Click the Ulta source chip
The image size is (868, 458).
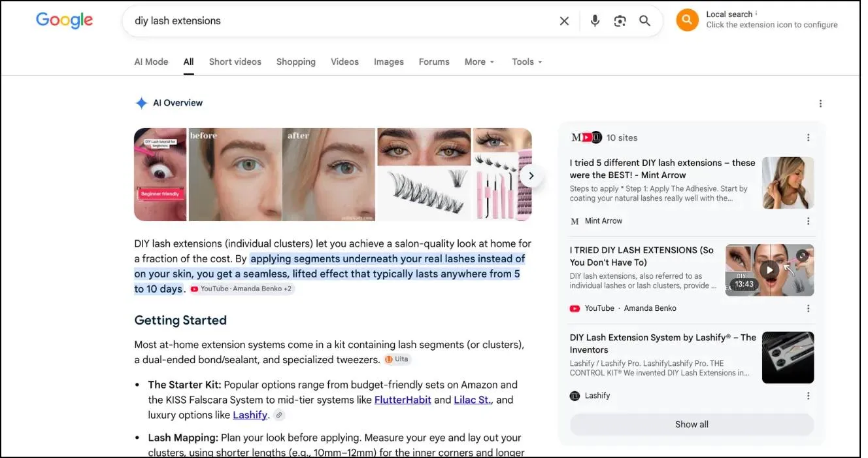397,359
